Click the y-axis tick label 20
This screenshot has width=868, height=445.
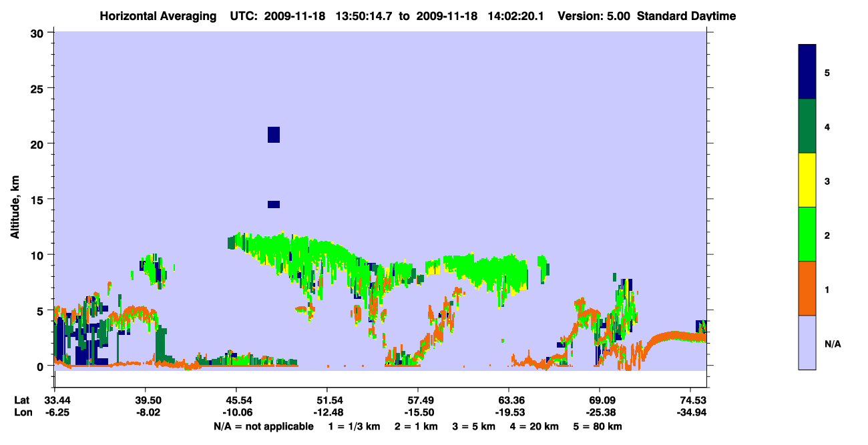coord(39,143)
